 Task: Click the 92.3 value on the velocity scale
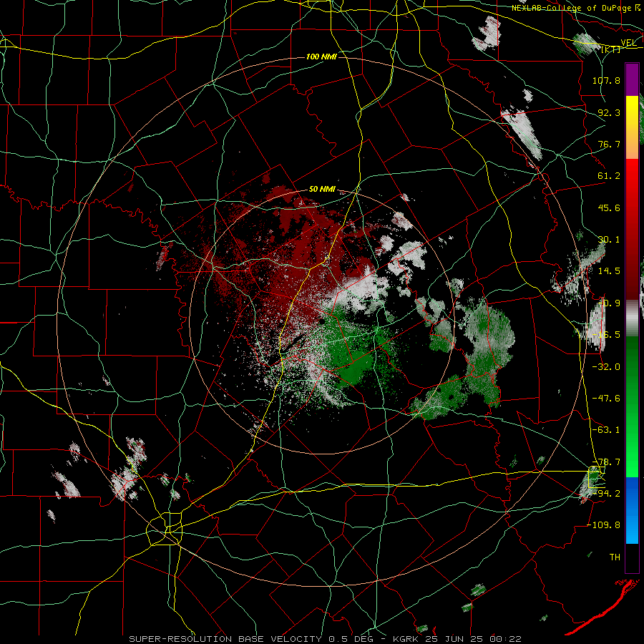click(x=609, y=112)
